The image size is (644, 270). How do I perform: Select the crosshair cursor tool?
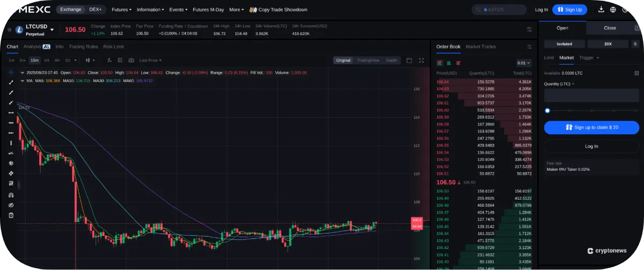click(x=11, y=72)
